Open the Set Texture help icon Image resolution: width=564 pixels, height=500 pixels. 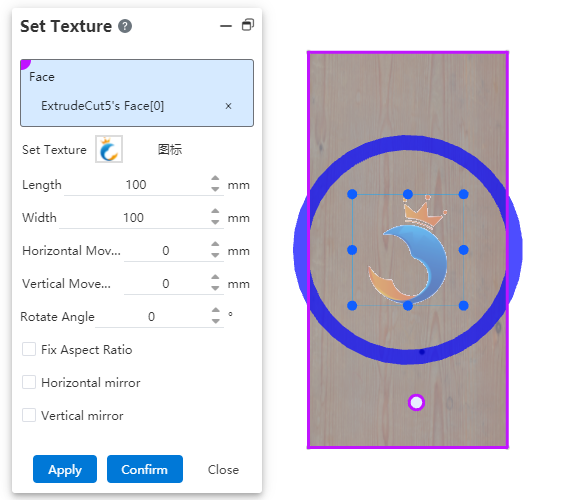point(125,26)
